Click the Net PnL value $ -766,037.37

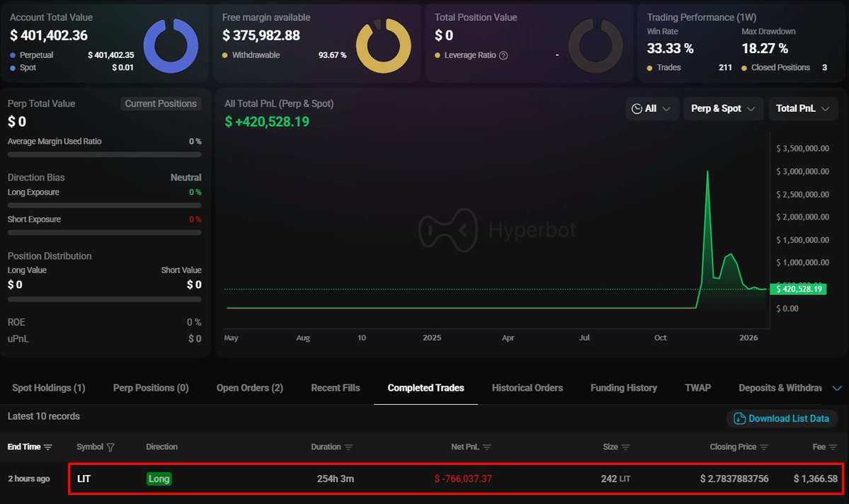point(463,479)
